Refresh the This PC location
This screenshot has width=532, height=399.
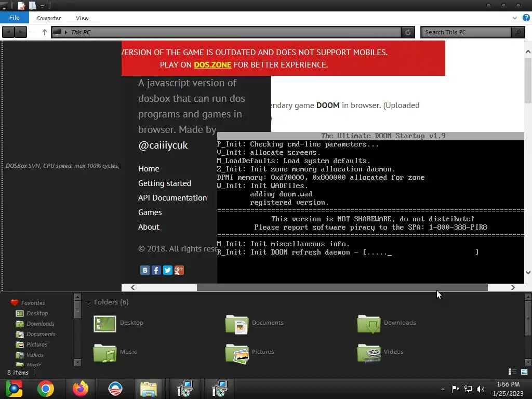408,32
